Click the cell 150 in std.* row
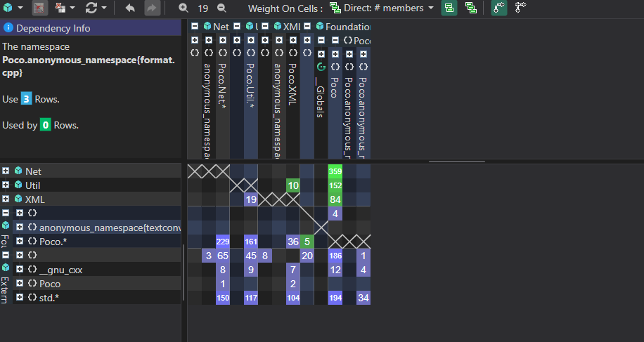644x342 pixels. point(223,298)
